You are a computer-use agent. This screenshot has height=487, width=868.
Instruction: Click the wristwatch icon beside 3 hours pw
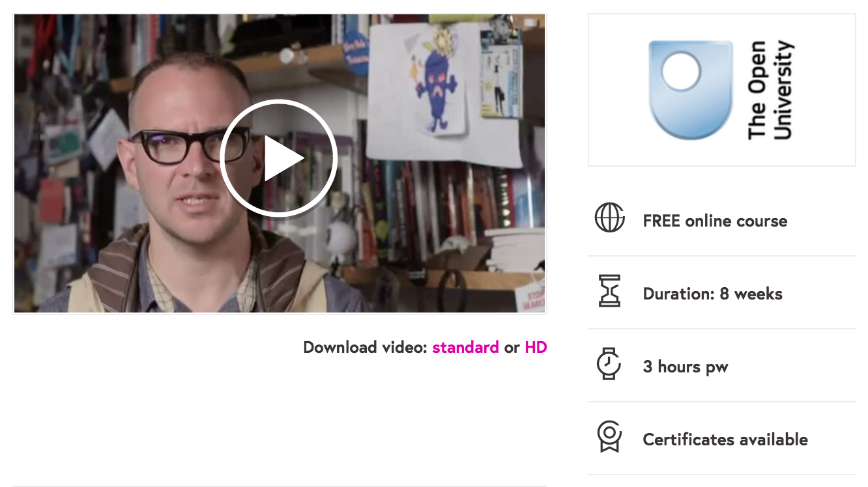[609, 364]
